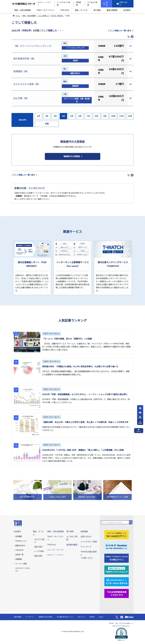Open 導入事例 in main navigation
This screenshot has height=644, width=145.
coord(97,10)
